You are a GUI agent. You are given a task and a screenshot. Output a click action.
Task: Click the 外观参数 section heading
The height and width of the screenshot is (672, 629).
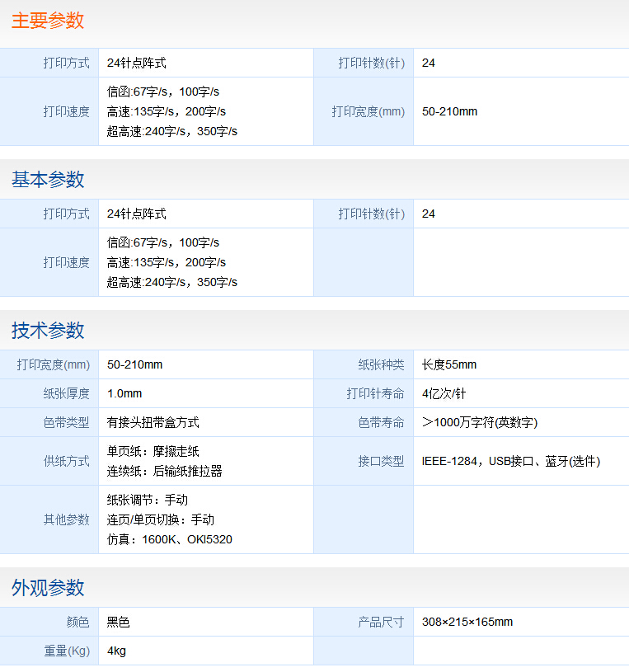tap(48, 588)
